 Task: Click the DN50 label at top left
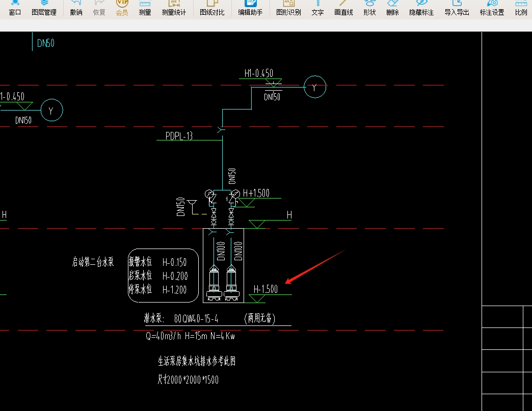45,43
